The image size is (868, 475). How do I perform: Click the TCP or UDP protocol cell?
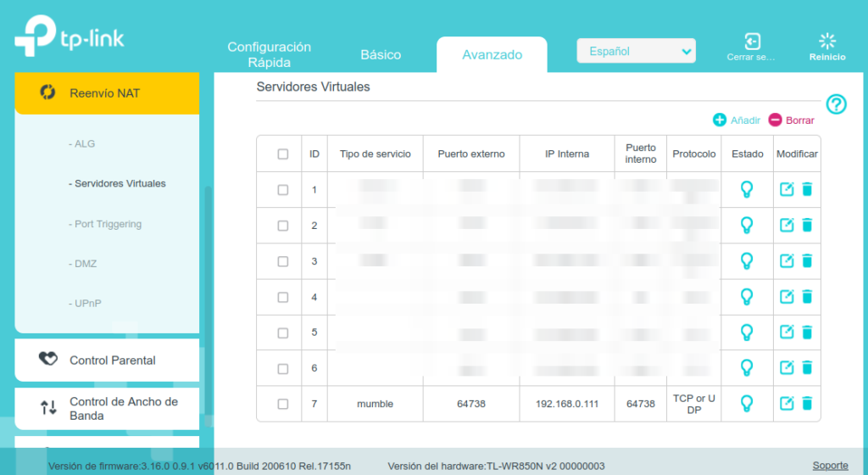[x=694, y=404]
